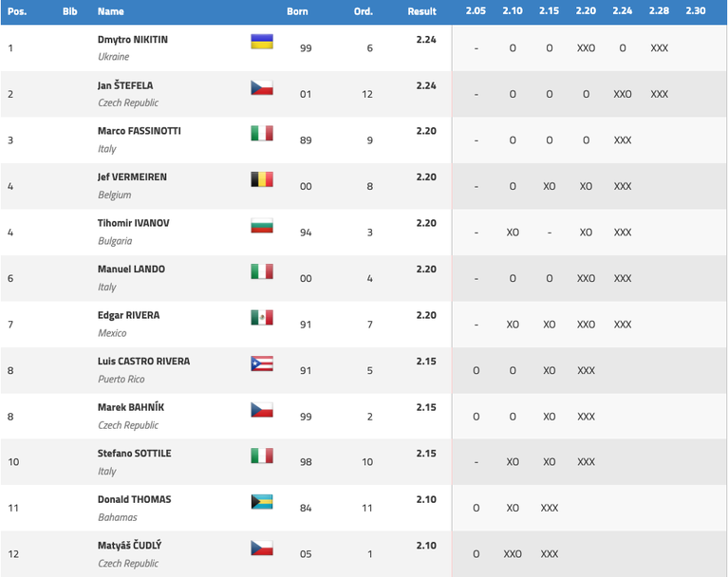Click the Ukraine flag icon
Viewport: 728px width, 577px height.
click(x=262, y=42)
